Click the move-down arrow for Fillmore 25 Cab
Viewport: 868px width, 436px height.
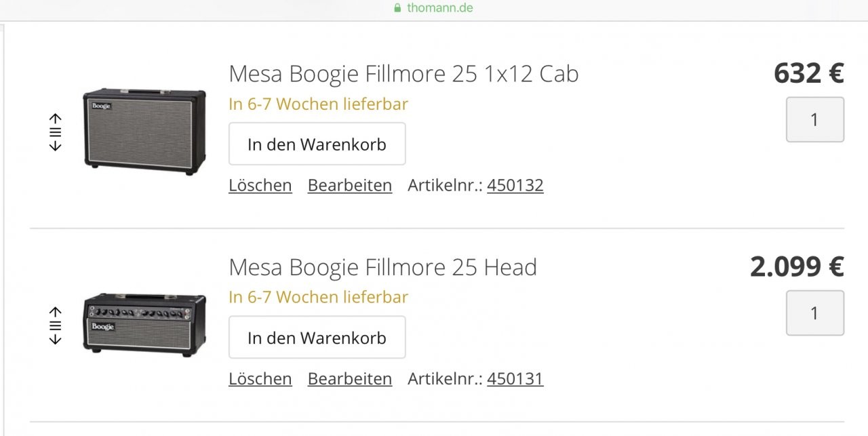point(56,146)
